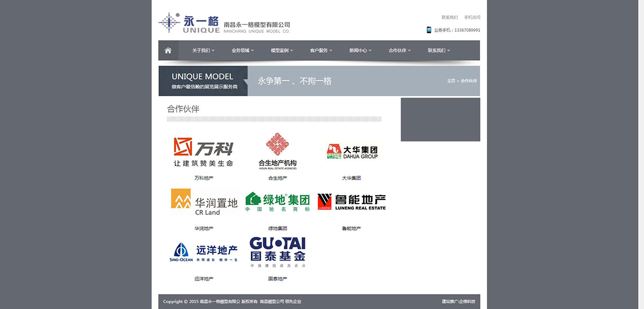Open the 绿地集团 partner logo image
This screenshot has height=309, width=644.
point(277,202)
